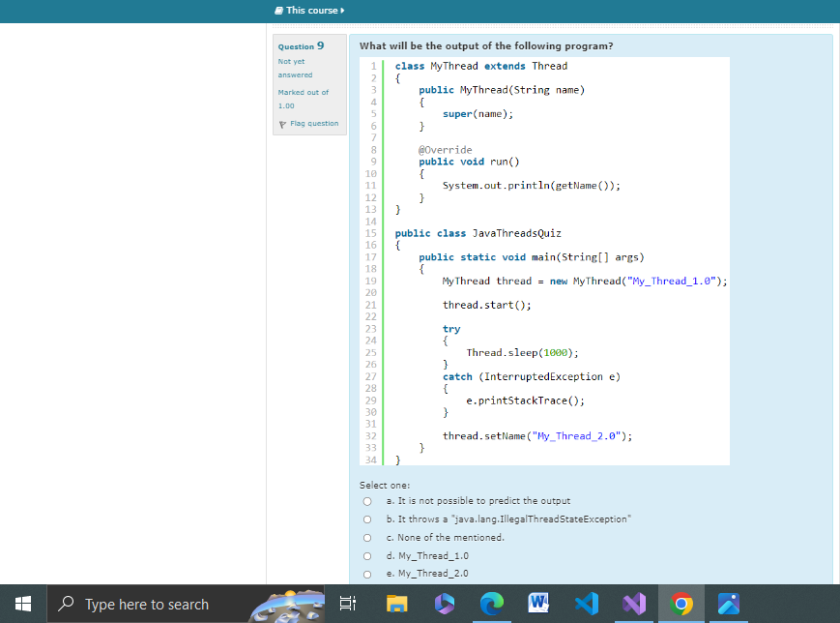Open the Photos app from taskbar

click(729, 604)
